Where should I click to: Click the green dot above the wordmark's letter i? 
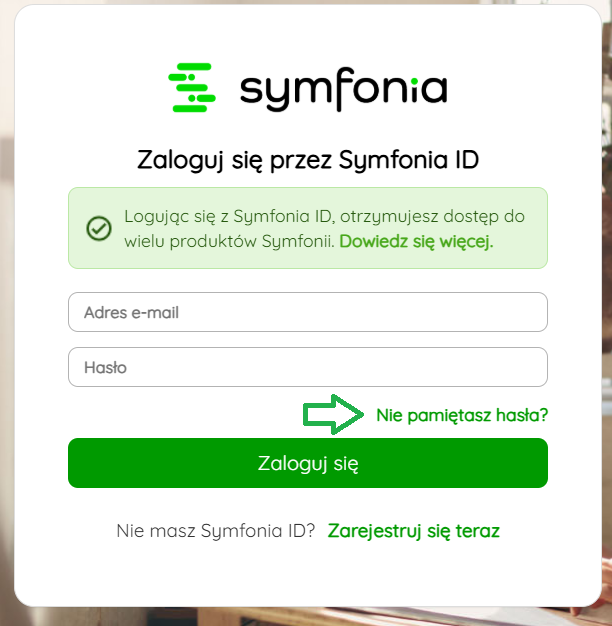(x=414, y=81)
